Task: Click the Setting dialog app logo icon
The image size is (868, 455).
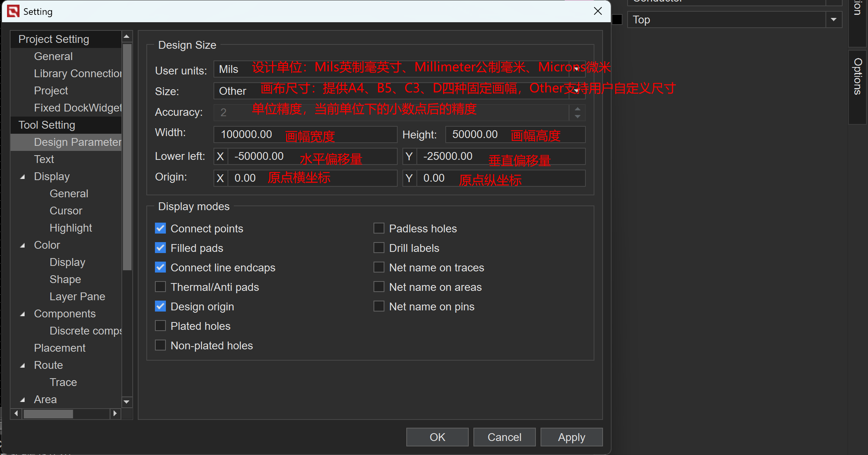Action: (13, 11)
